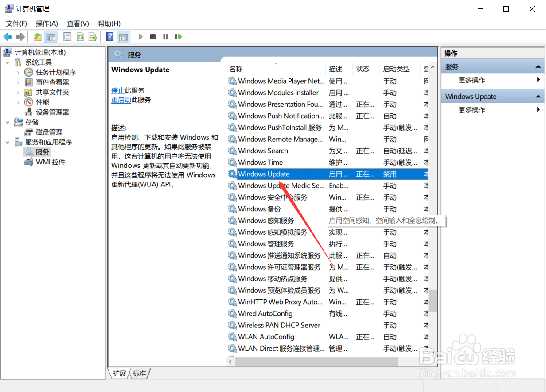Select 设备管理器 in the tree
546x392 pixels.
[x=52, y=112]
